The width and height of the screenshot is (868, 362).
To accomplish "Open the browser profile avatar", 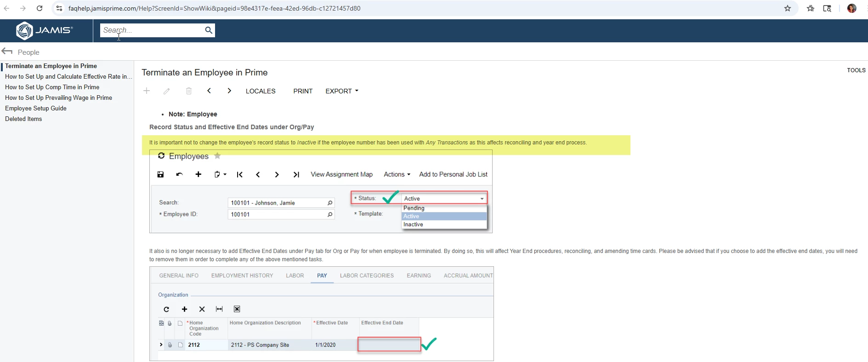I will pyautogui.click(x=851, y=8).
